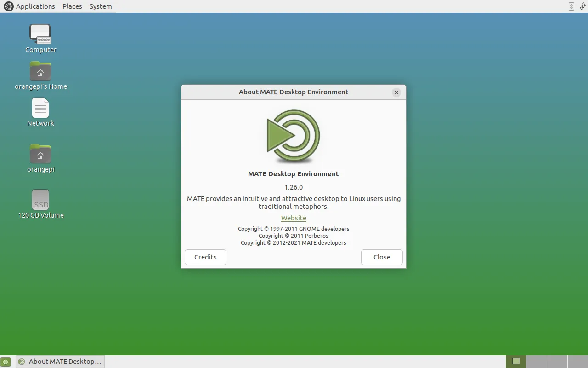Click the Network desktop icon
The image size is (588, 368).
pos(40,109)
